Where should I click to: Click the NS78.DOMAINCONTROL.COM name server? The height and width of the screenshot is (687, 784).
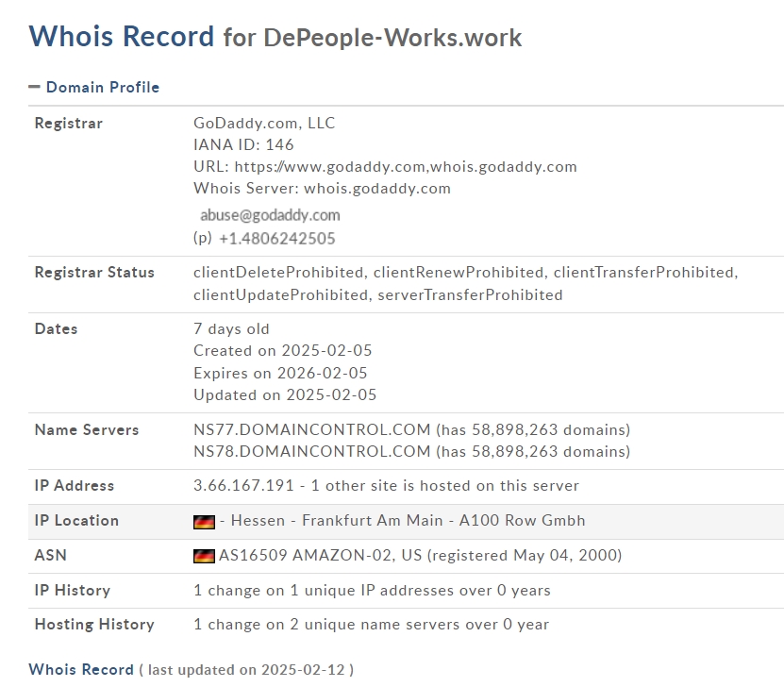[312, 451]
